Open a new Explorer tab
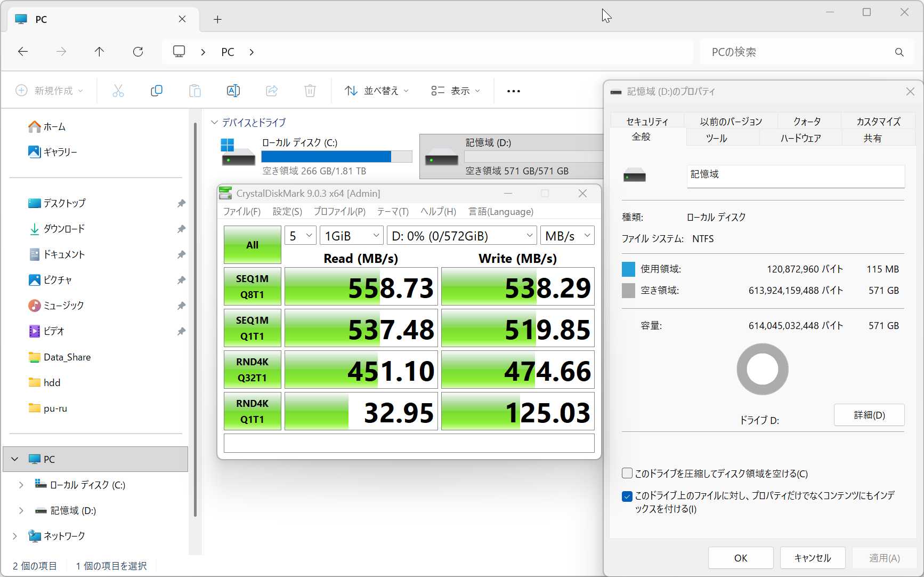The image size is (924, 577). [217, 20]
